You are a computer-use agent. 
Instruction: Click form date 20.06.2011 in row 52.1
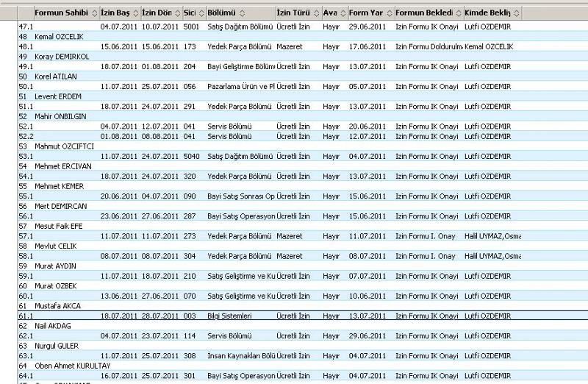[x=367, y=127]
